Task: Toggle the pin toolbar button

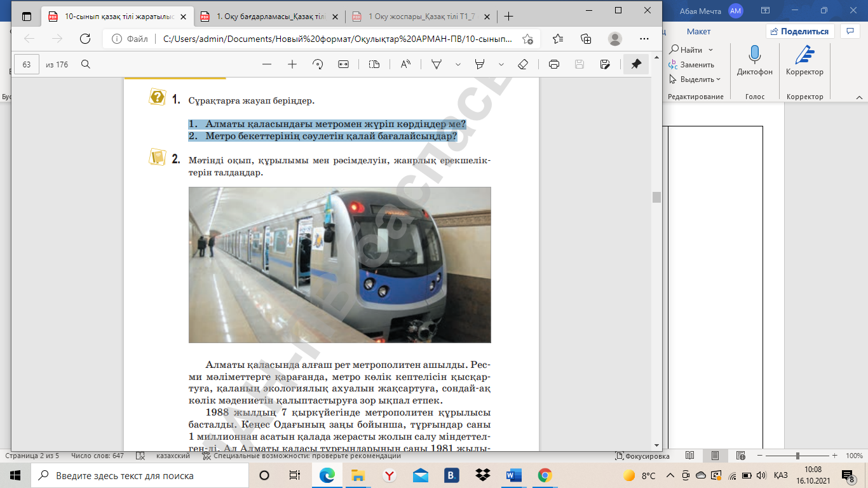Action: tap(635, 64)
